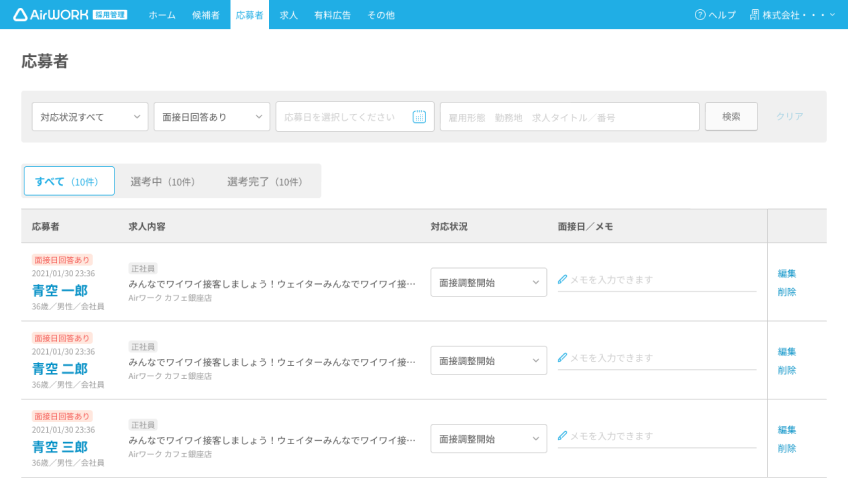The width and height of the screenshot is (848, 497).
Task: Click 編集 for 青空 一郎
Action: tap(786, 274)
